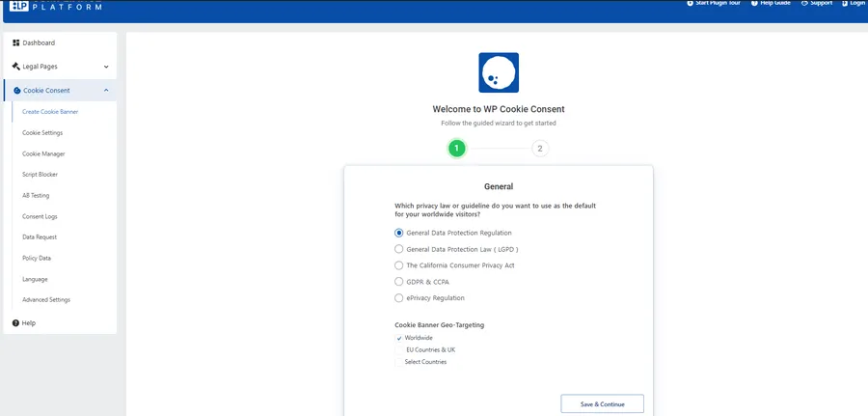Viewport: 868px width, 416px height.
Task: Click the Save & Continue button
Action: (x=602, y=403)
